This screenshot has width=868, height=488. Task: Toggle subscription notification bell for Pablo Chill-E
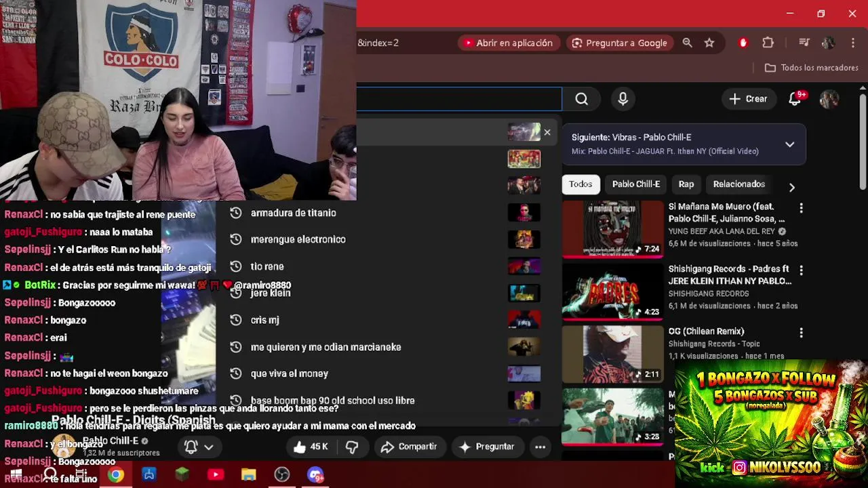coord(199,447)
